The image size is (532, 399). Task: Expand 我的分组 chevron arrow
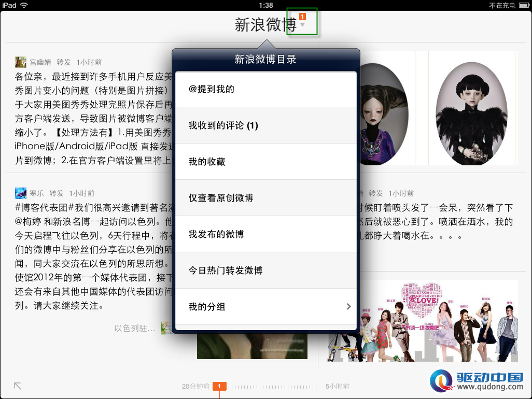pos(348,306)
